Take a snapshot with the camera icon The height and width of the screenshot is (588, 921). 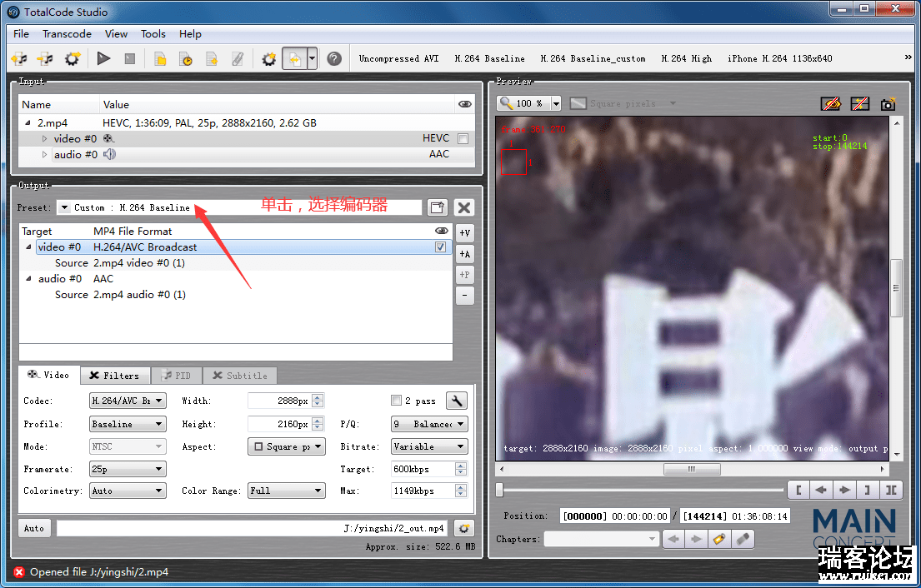coord(888,104)
